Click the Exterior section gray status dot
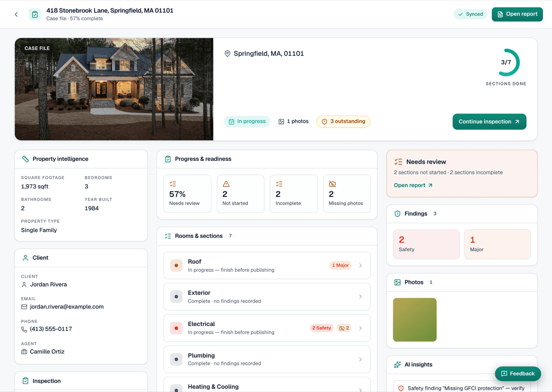The image size is (552, 392). click(176, 297)
